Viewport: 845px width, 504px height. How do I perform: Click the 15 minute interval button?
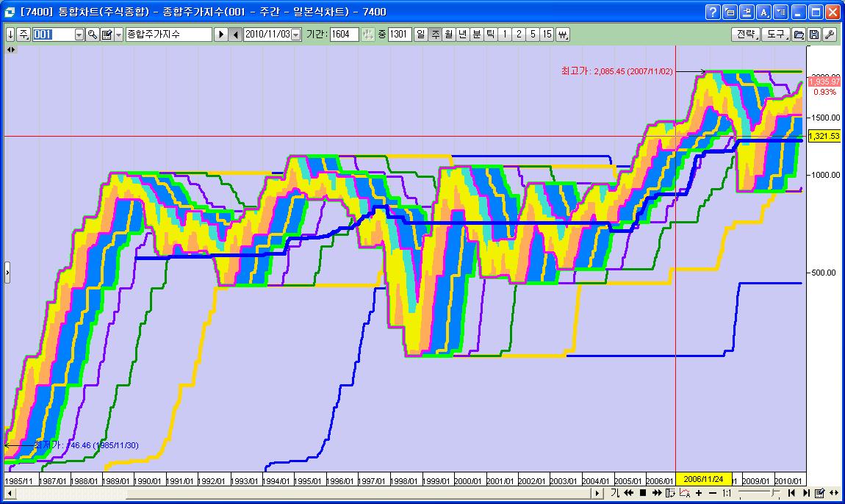(x=547, y=35)
